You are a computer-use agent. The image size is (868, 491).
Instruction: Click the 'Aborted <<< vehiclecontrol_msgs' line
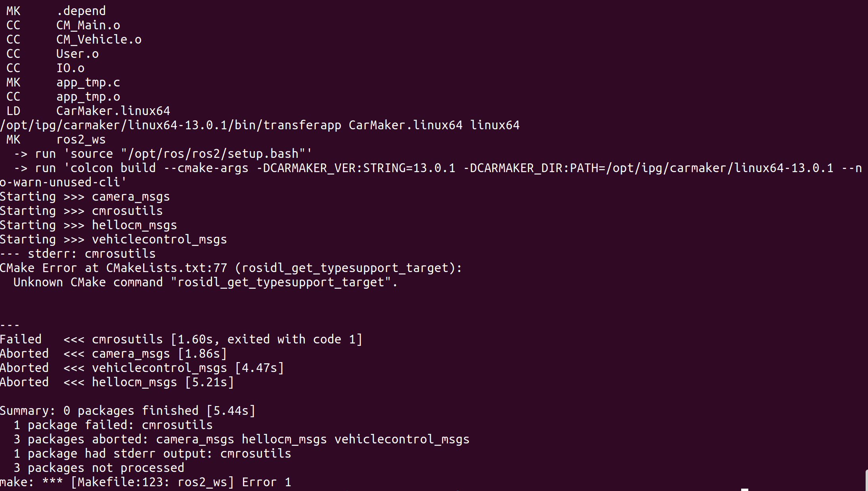click(142, 368)
